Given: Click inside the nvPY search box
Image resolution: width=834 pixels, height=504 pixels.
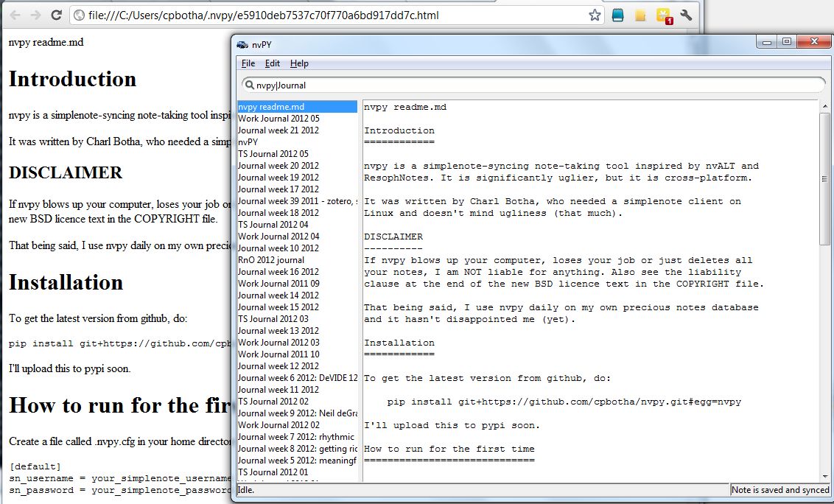Looking at the screenshot, I should pyautogui.click(x=442, y=84).
